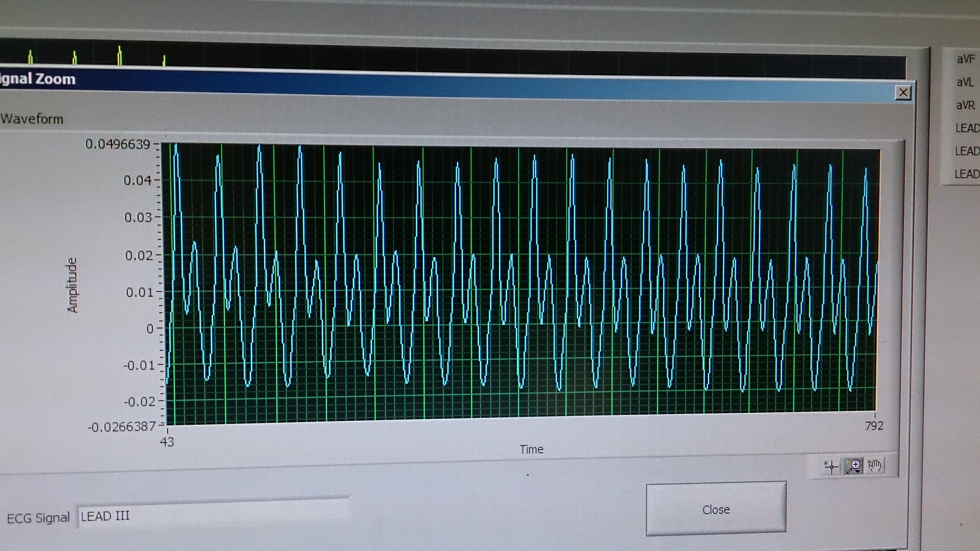
Task: Click the Time axis label
Action: (x=531, y=449)
